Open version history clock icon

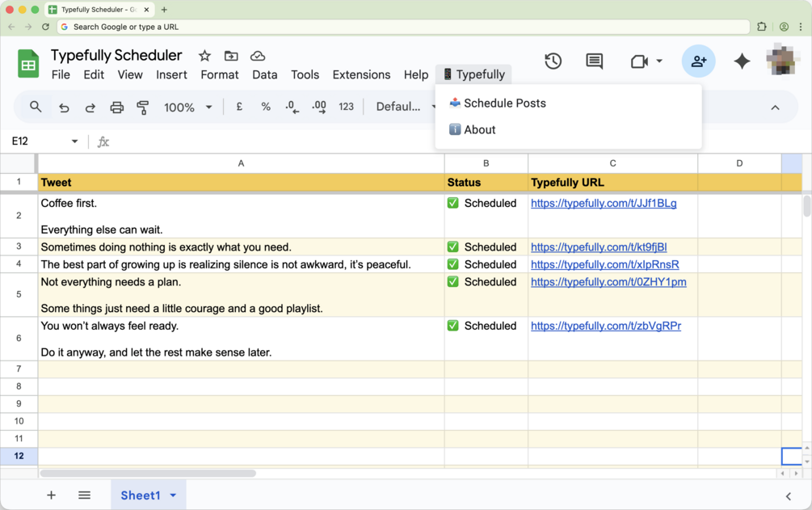553,61
